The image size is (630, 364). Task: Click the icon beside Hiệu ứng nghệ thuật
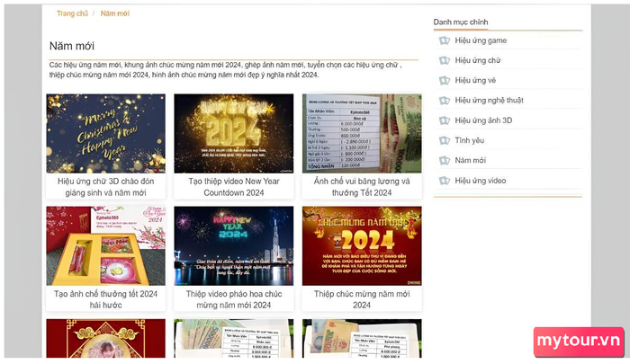pos(445,101)
